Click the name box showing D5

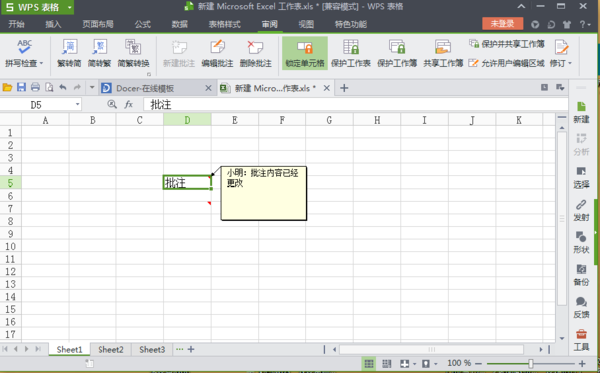[36, 104]
